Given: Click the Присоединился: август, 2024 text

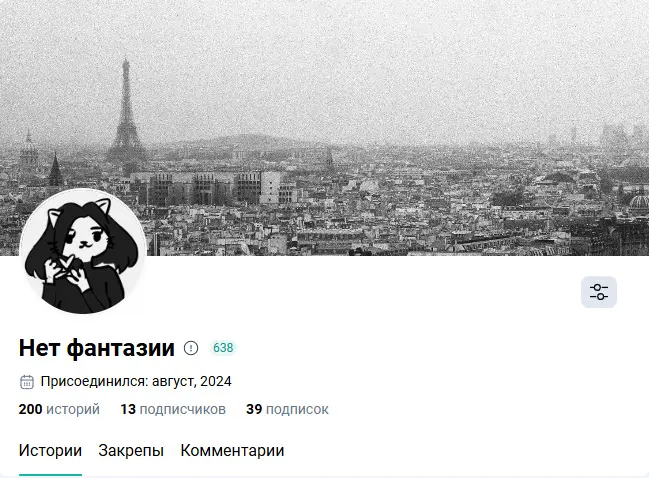Looking at the screenshot, I should [x=136, y=382].
